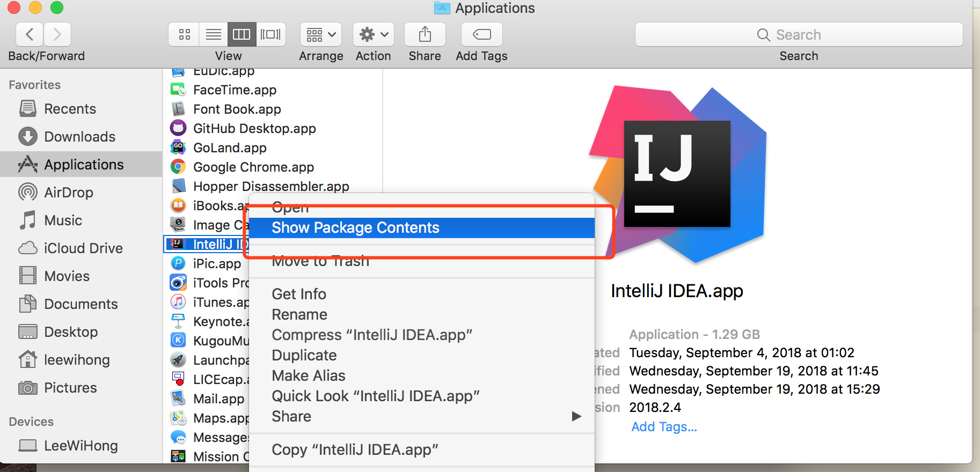
Task: Choose Make Alias from context menu
Action: [x=422, y=375]
